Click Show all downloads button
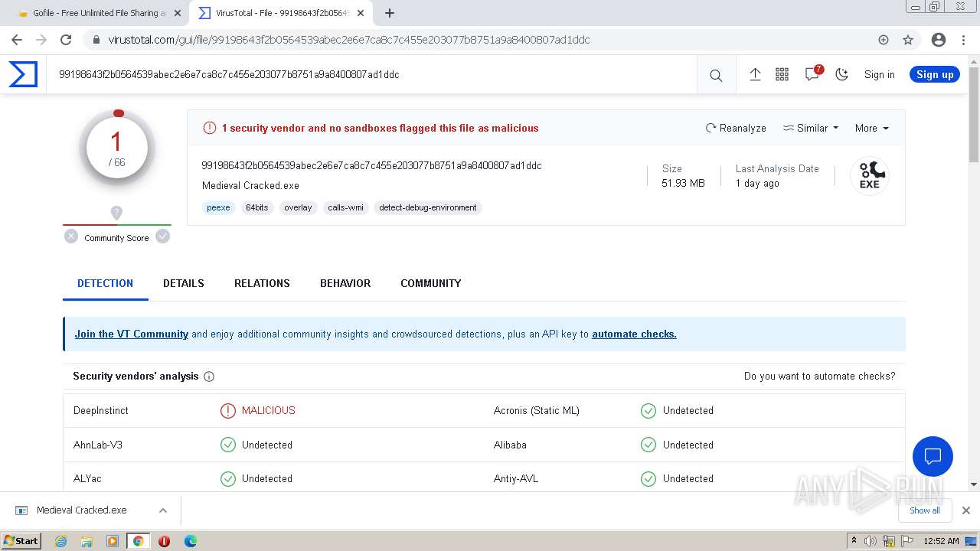Viewport: 980px width, 551px height. point(925,510)
